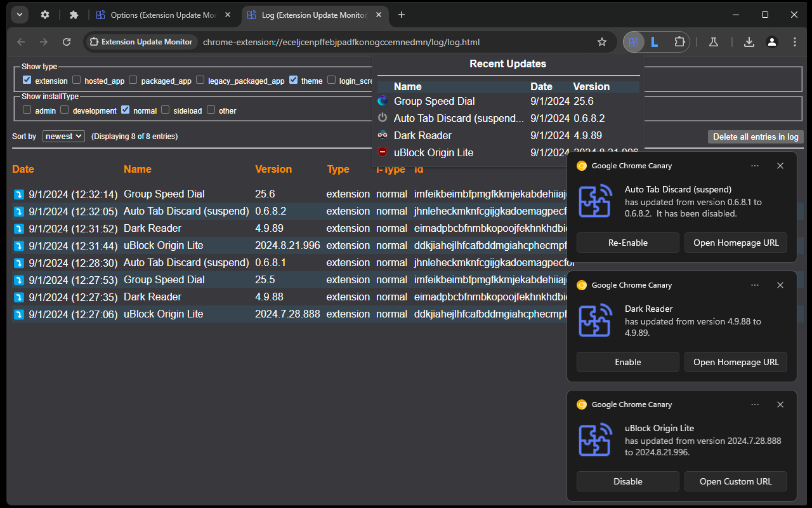Viewport: 812px width, 508px height.
Task: Toggle the development installType checkbox
Action: click(65, 110)
